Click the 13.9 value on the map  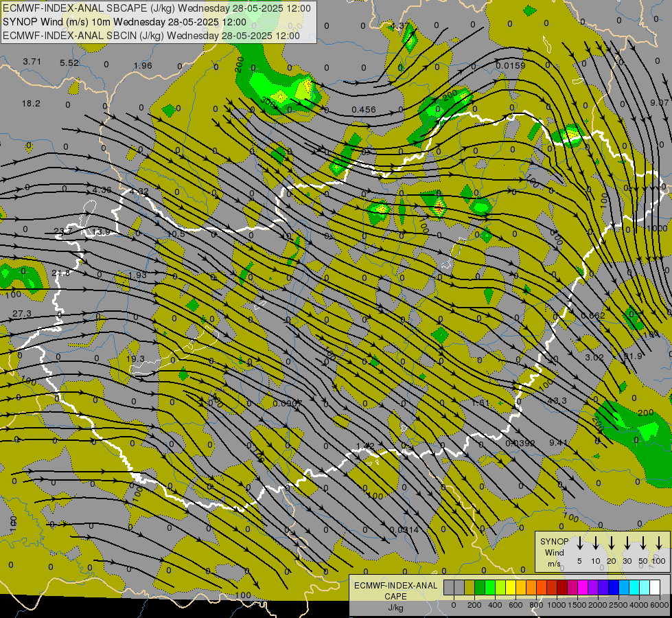click(101, 231)
